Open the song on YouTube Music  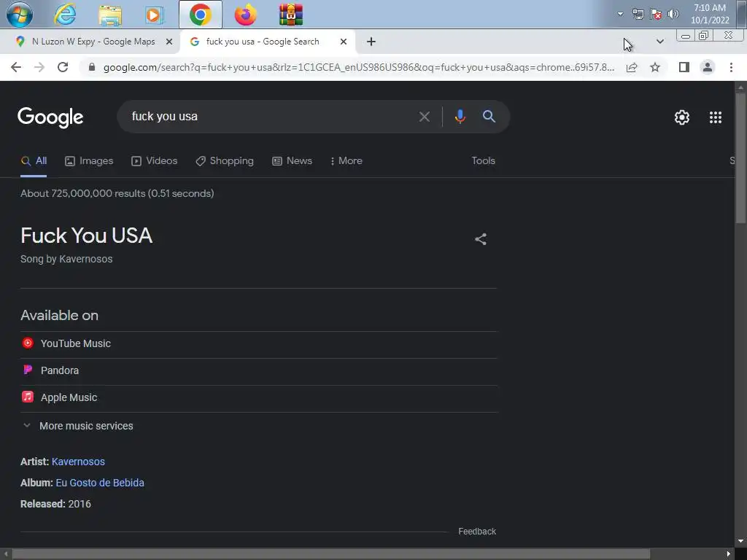pyautogui.click(x=259, y=344)
